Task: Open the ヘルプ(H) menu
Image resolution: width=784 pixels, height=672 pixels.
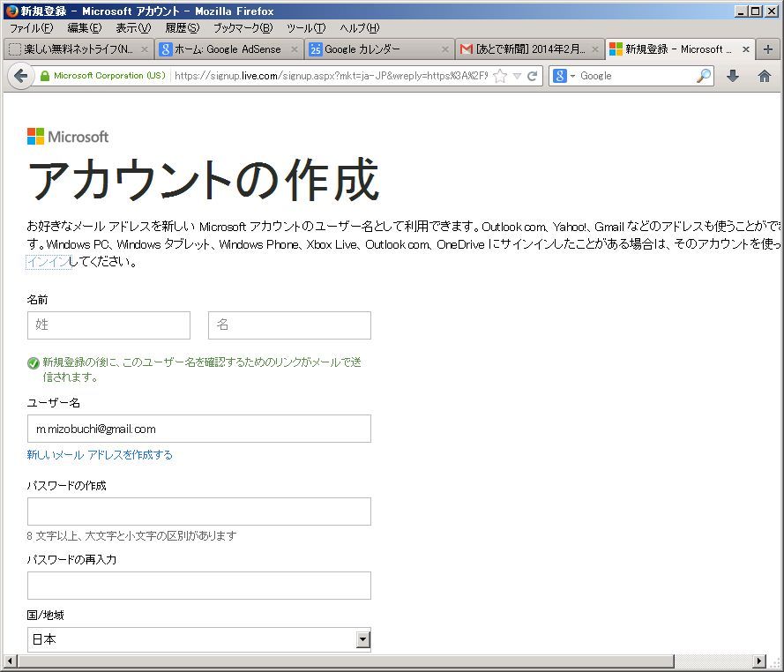Action: [x=360, y=28]
